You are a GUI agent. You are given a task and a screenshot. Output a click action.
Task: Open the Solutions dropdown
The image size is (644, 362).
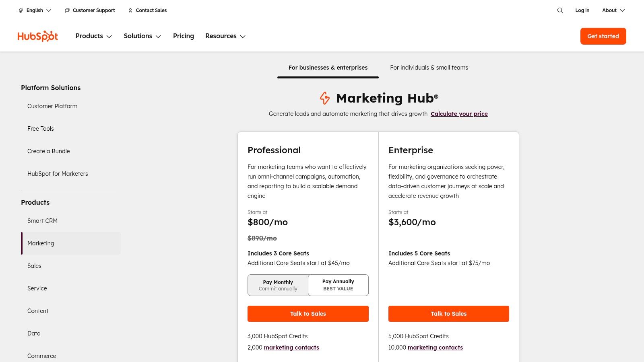coord(142,36)
